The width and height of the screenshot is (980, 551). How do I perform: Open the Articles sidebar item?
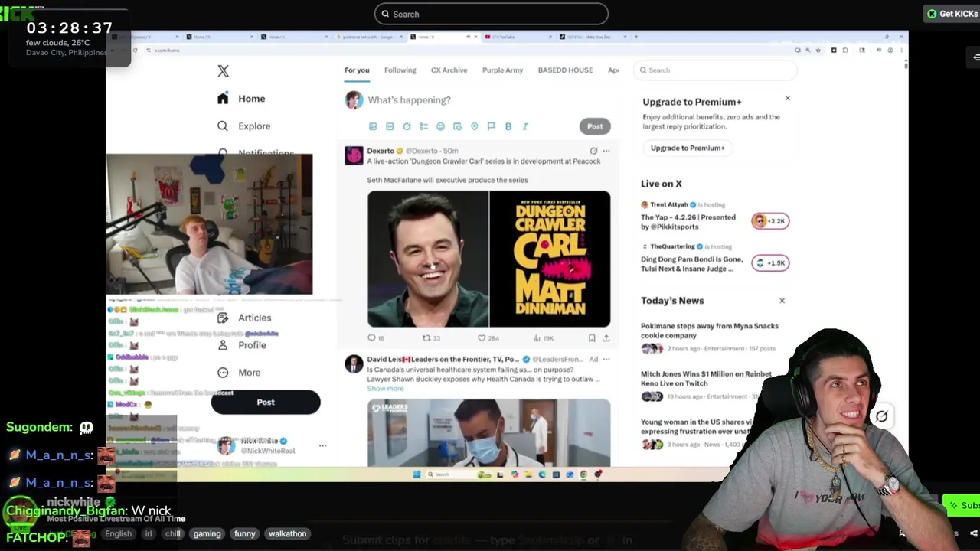pos(244,318)
